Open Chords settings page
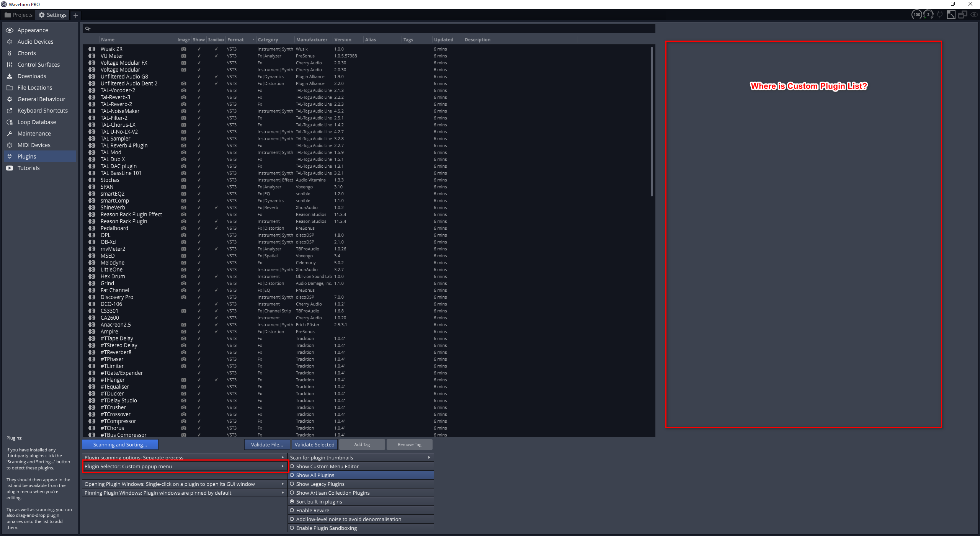 tap(40, 53)
